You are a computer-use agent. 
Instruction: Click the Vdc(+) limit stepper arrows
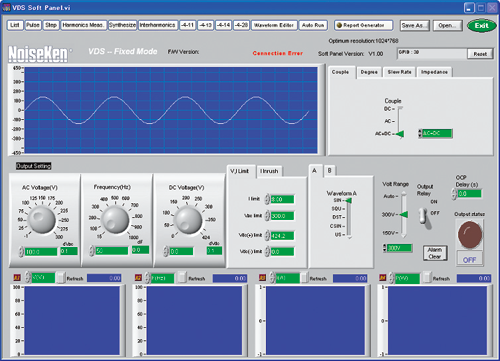coord(267,236)
